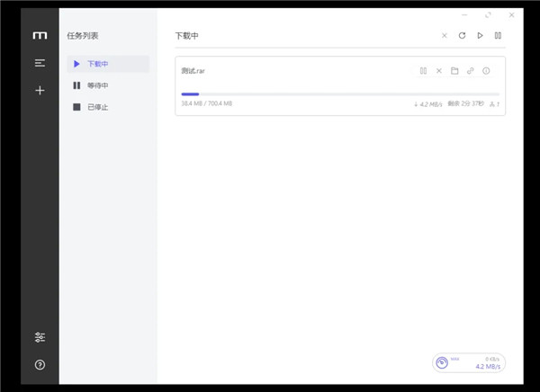Select the 下载中 task category
Viewport: 540px width, 392px height.
tap(108, 64)
